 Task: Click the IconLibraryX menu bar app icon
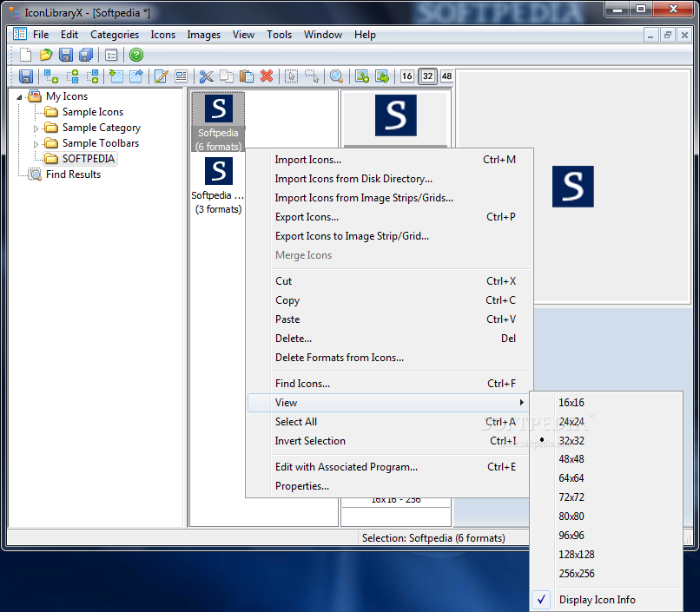point(20,34)
